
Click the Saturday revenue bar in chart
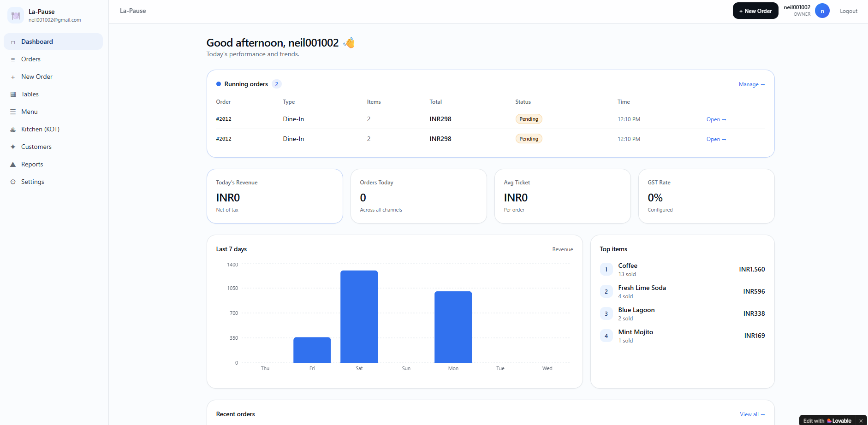coord(359,317)
